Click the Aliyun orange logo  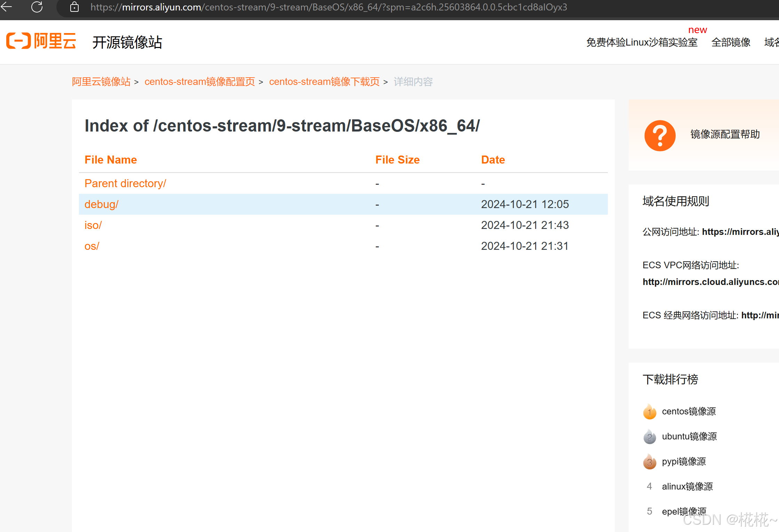point(41,41)
